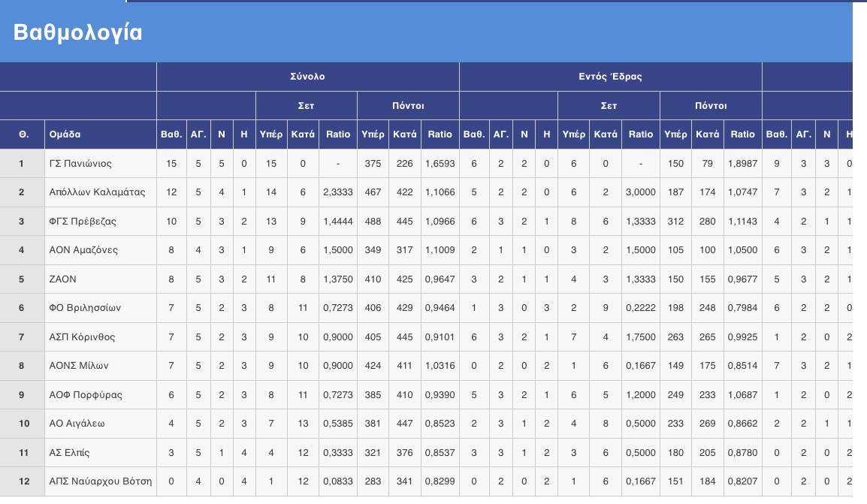867x504 pixels.
Task: Click the 0,8523 ratio for ΑΟ Αιγάλεω
Action: pyautogui.click(x=440, y=424)
